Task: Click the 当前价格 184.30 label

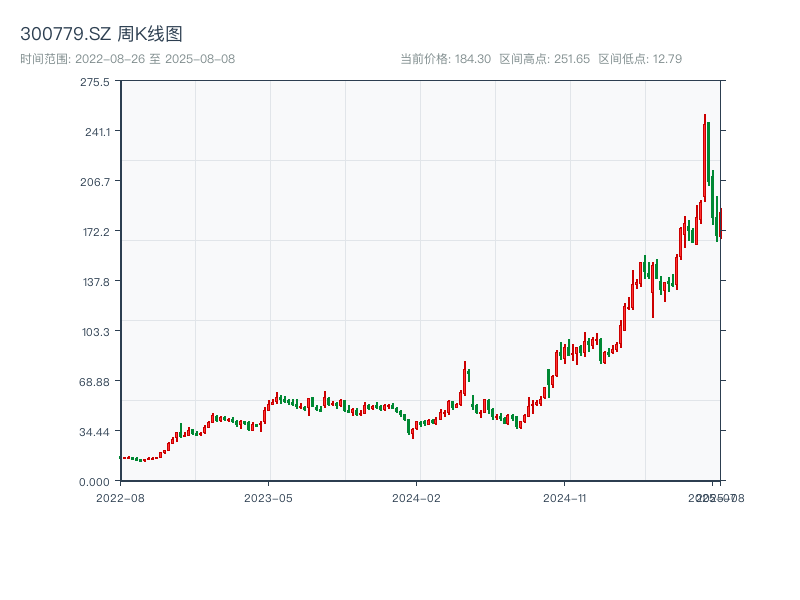Action: click(445, 59)
